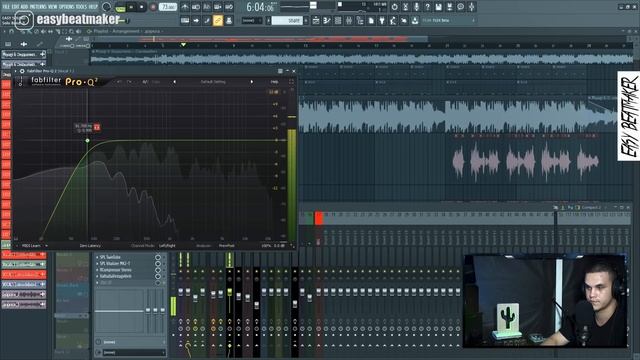640x360 pixels.
Task: Open Pro-Q 2 plugin options gear icon
Action: point(22,71)
